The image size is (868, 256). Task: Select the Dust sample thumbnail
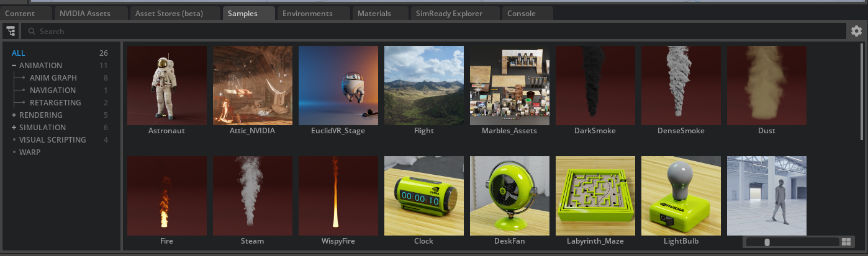(x=767, y=86)
